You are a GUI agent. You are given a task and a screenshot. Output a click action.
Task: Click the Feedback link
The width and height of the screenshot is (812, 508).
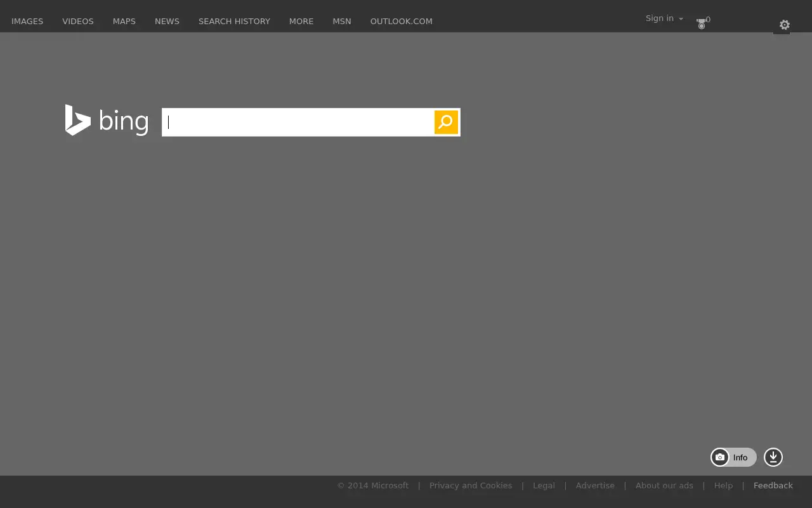(773, 485)
